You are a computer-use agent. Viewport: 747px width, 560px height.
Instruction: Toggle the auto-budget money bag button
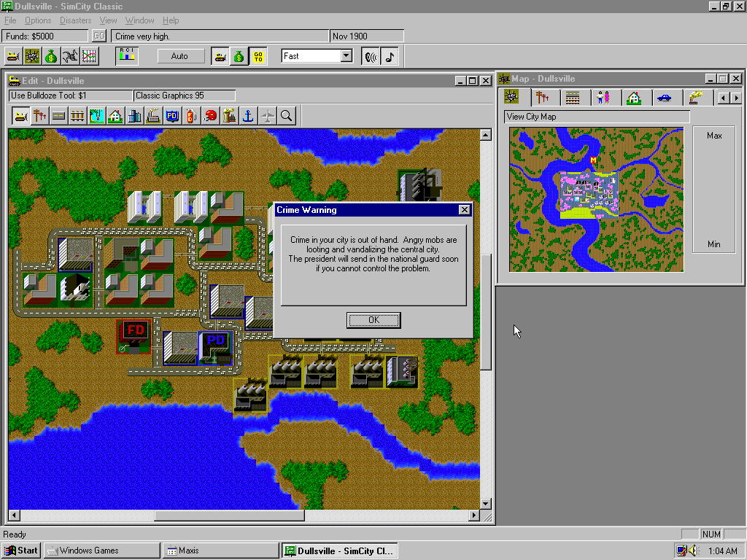239,57
